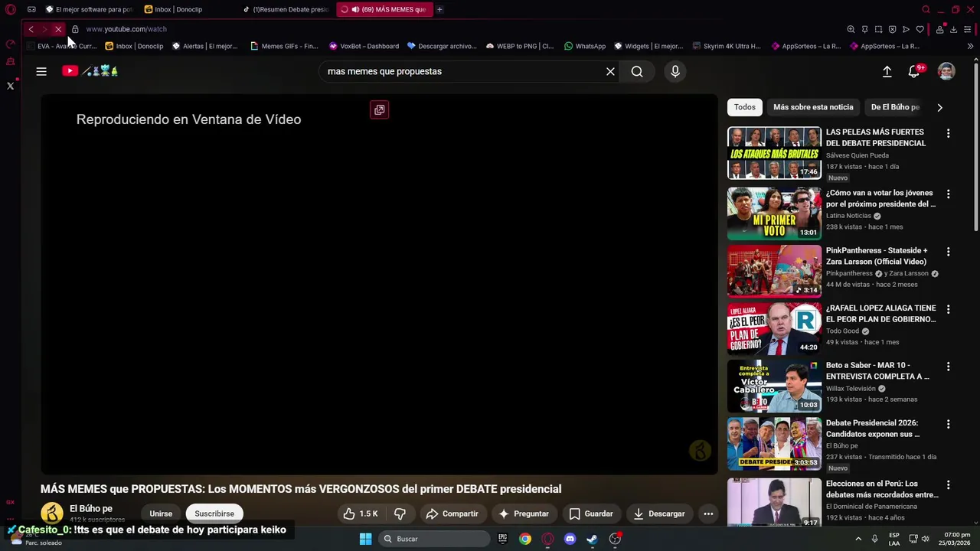Open zoom magnifier in address bar

click(x=851, y=29)
